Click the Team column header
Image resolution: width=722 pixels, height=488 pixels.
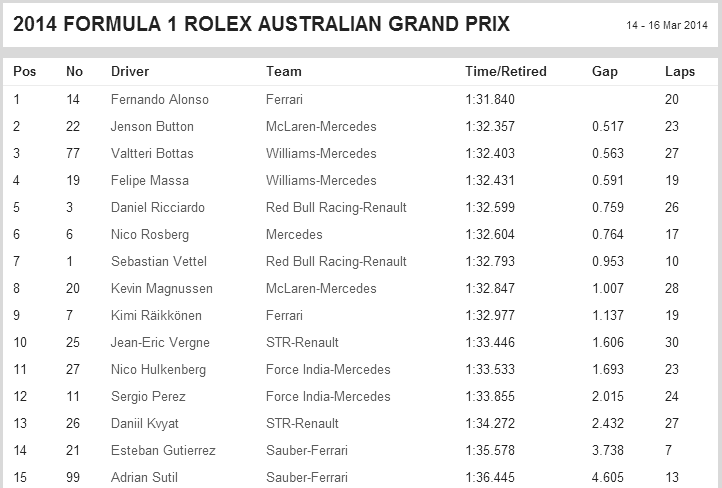pyautogui.click(x=284, y=71)
